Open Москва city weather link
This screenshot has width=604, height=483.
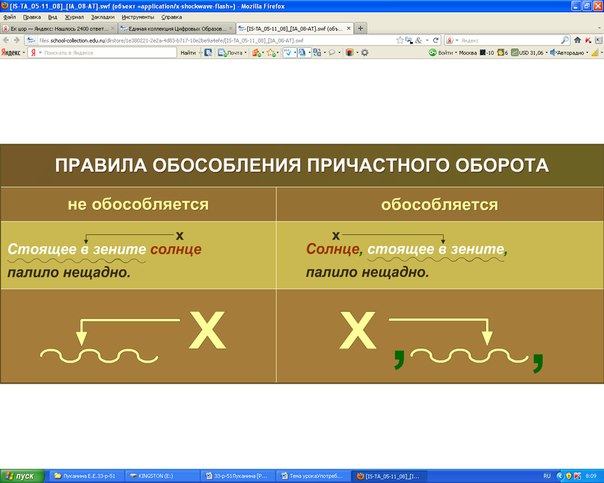tap(468, 53)
